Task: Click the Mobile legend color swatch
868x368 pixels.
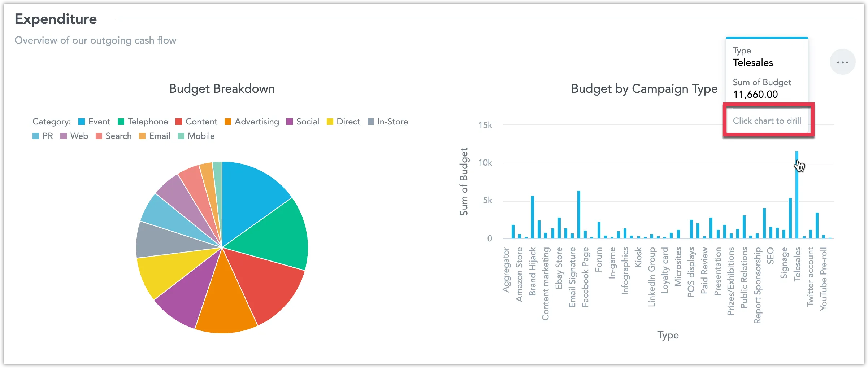Action: pyautogui.click(x=181, y=136)
